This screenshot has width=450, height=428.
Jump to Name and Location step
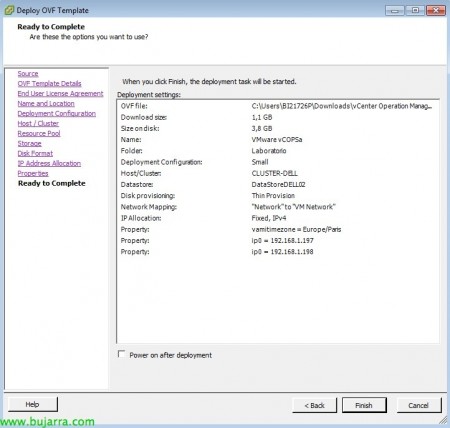tap(46, 104)
